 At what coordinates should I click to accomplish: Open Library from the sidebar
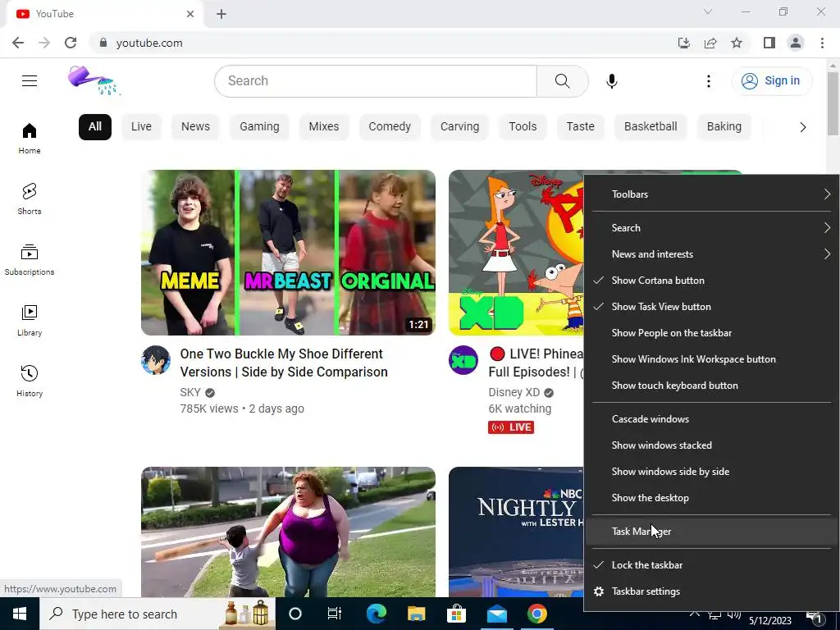30,321
